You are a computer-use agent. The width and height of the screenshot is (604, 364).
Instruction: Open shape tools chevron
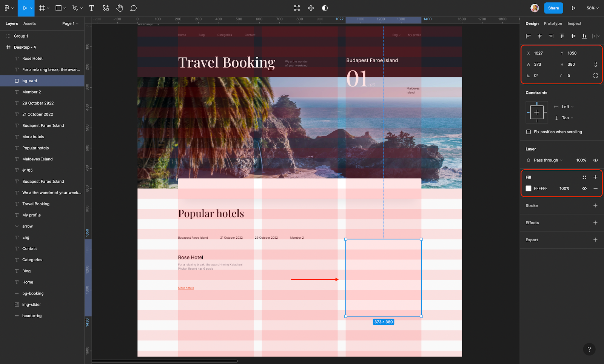pos(65,8)
